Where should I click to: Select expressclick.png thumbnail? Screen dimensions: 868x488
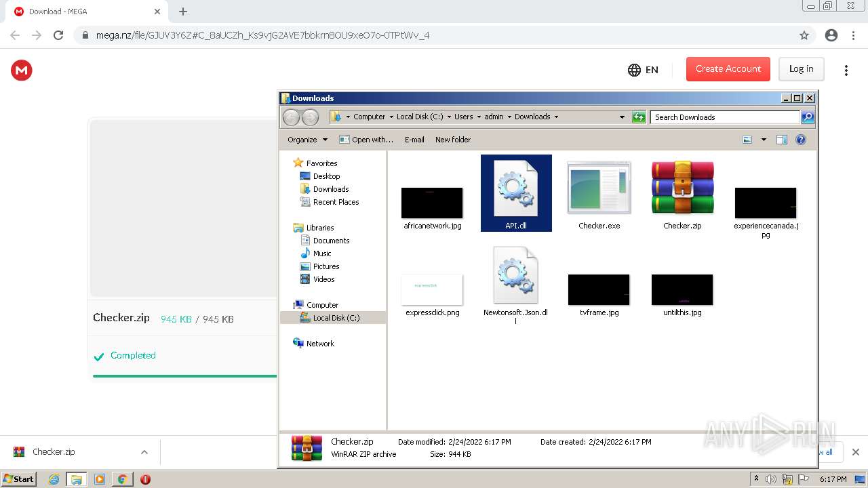[432, 289]
